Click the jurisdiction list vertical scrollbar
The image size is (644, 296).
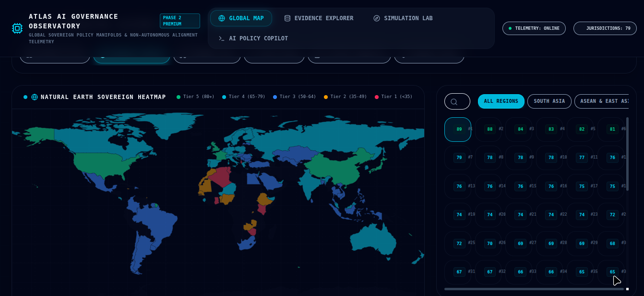[627, 154]
